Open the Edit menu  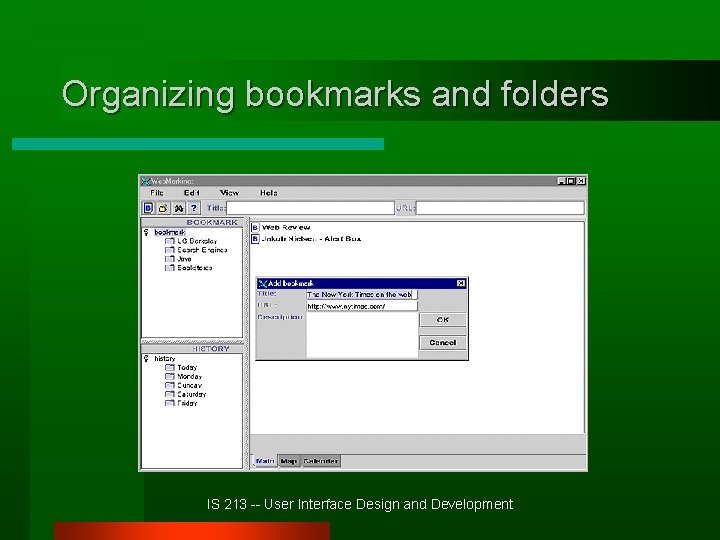191,193
